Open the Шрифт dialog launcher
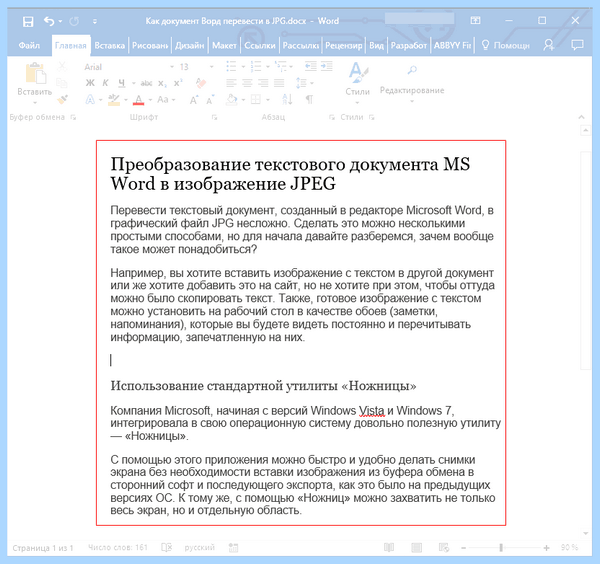 tap(215, 117)
